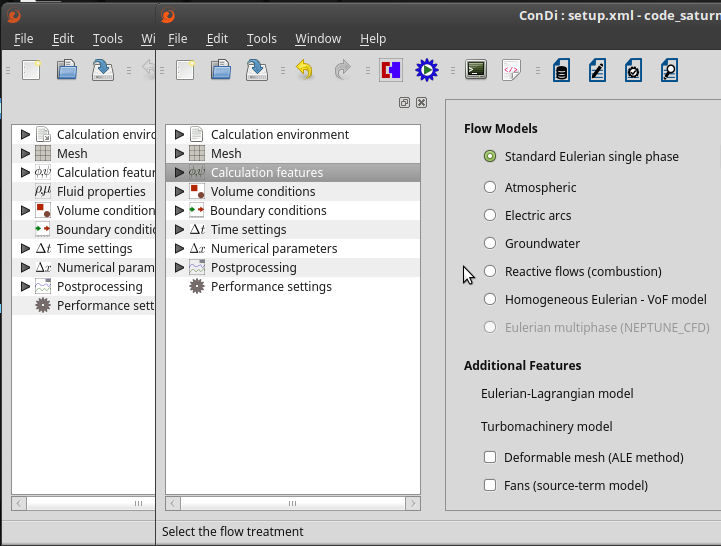Select the Atmospheric flow model
The image size is (721, 546).
pos(490,187)
